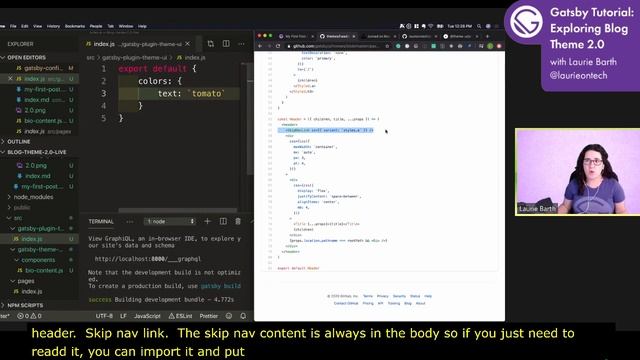Image resolution: width=640 pixels, height=360 pixels.
Task: Bookmark the GitHub page with the star icon
Action: pos(387,46)
